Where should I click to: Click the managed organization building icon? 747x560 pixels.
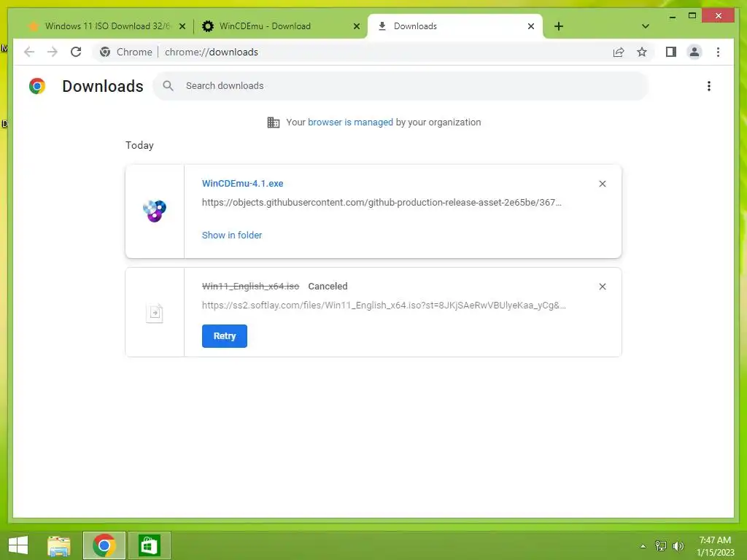pyautogui.click(x=274, y=122)
